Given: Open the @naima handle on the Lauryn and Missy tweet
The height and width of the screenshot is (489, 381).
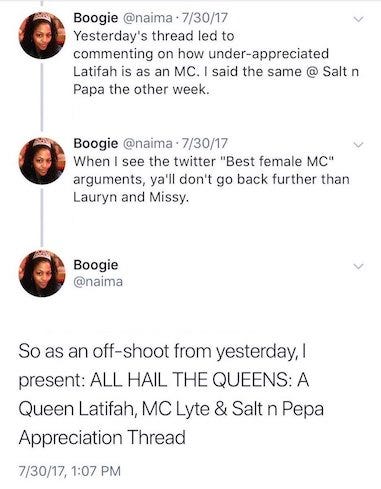Looking at the screenshot, I should point(148,144).
